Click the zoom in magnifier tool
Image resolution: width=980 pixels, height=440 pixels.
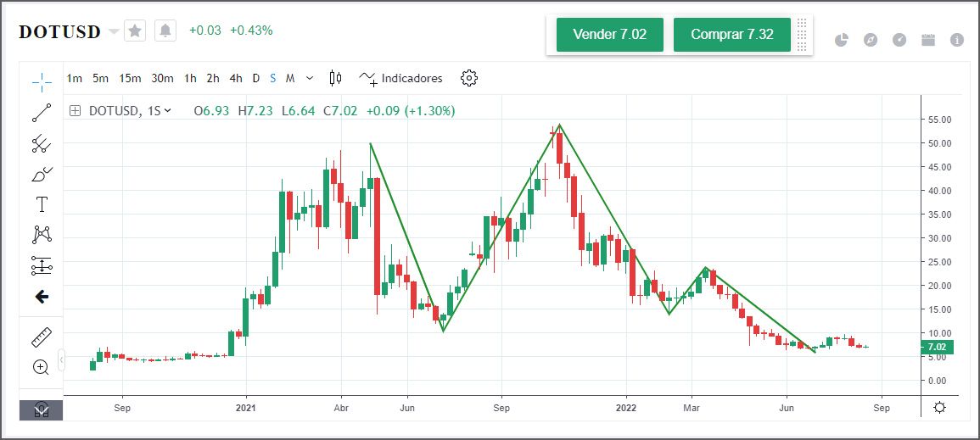point(42,367)
